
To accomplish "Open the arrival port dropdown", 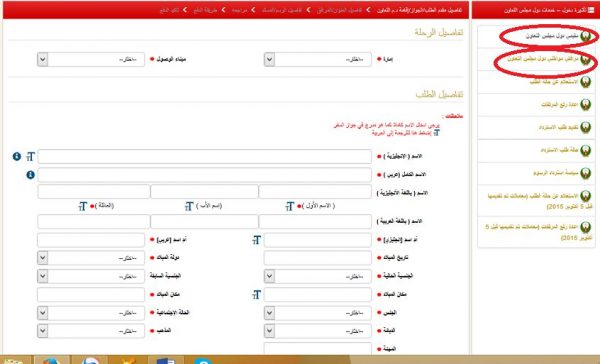I will point(91,59).
